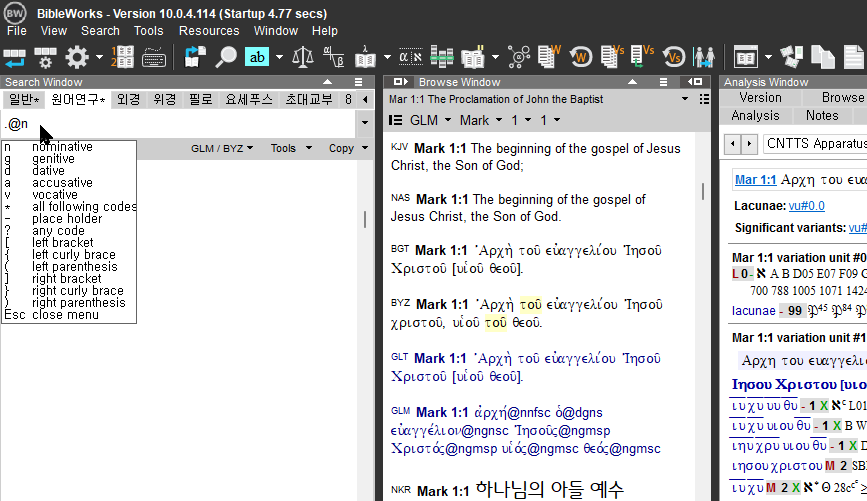
Task: Click the two overlapping blank pages icon
Action: [823, 57]
